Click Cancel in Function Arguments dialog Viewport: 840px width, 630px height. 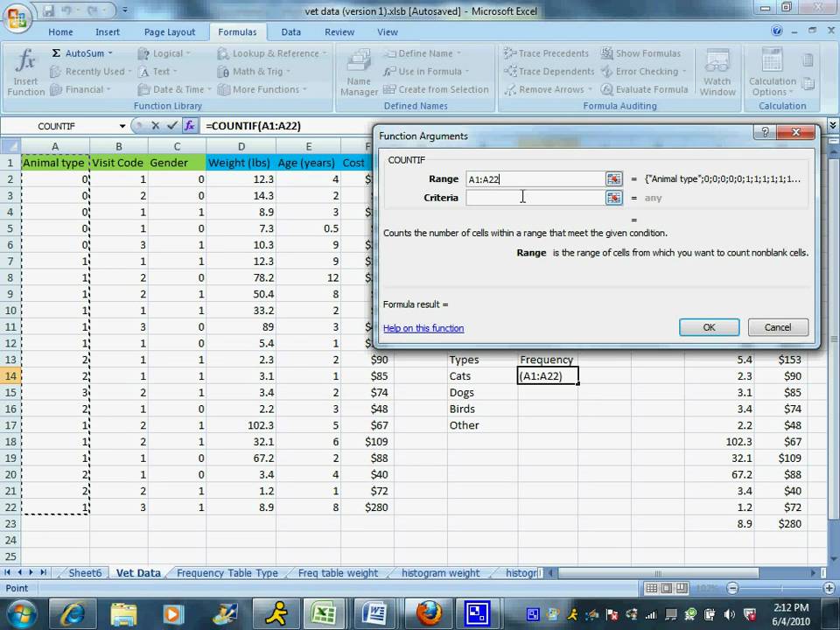[778, 327]
